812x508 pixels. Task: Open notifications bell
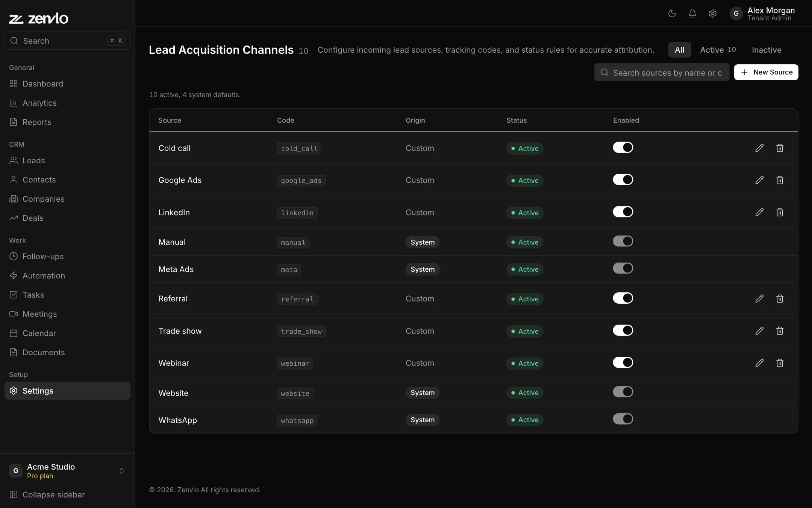tap(692, 14)
